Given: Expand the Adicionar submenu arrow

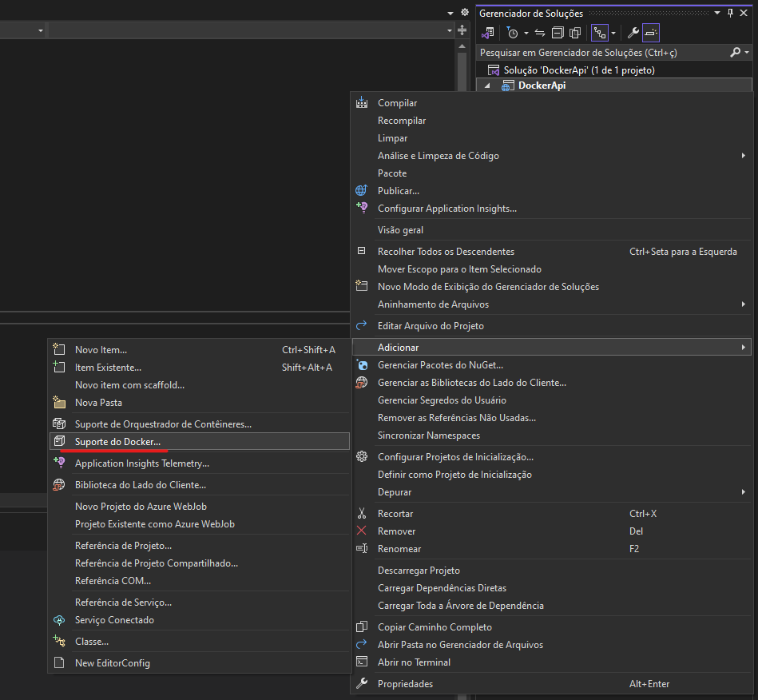Looking at the screenshot, I should (744, 348).
